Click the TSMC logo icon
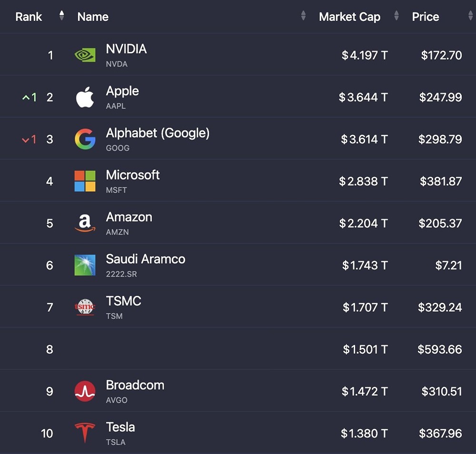 [85, 307]
